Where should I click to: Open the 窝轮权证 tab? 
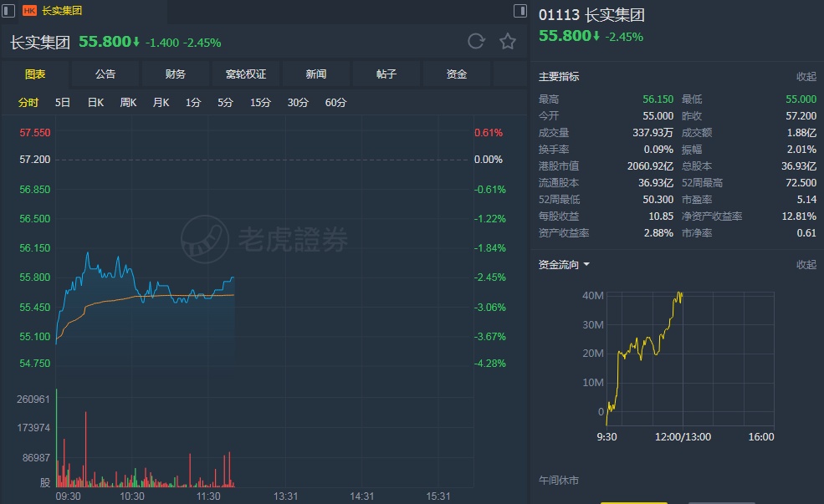(x=246, y=74)
